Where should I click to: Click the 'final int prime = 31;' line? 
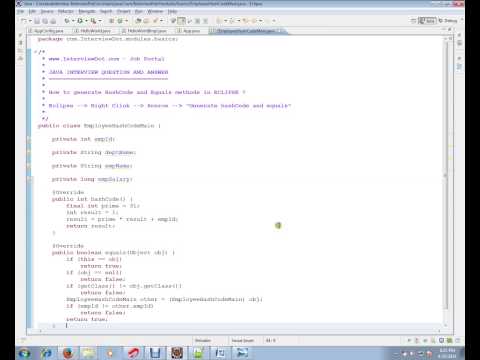103,206
